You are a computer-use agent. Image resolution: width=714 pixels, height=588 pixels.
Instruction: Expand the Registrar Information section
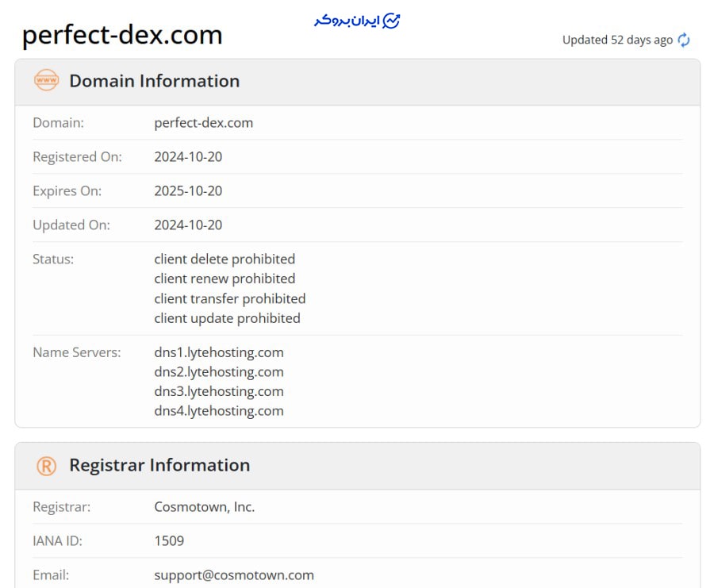159,465
